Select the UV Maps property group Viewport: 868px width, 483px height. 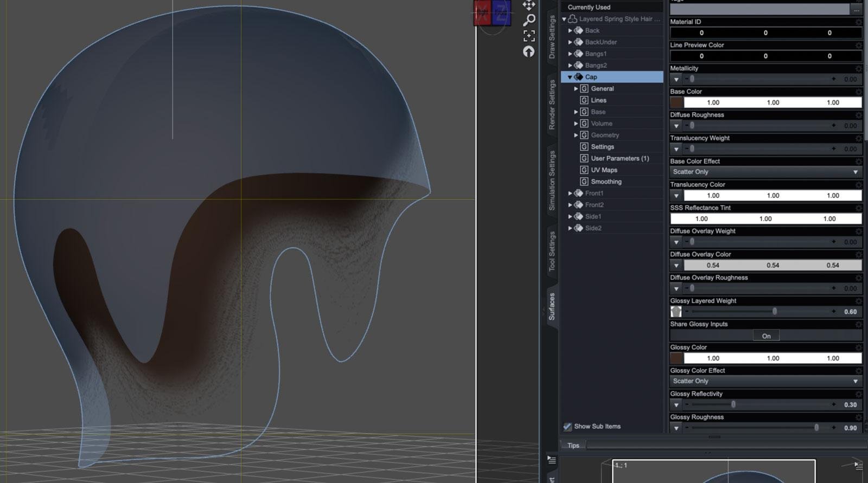(x=604, y=170)
